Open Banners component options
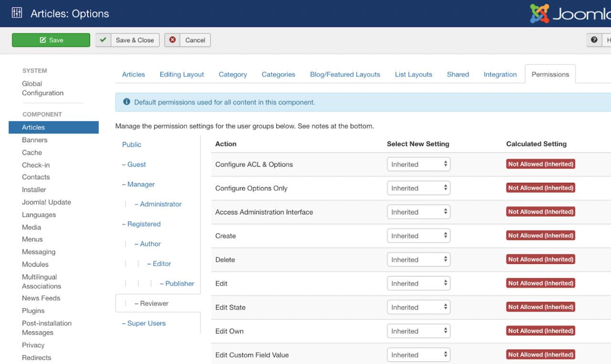 (x=35, y=140)
